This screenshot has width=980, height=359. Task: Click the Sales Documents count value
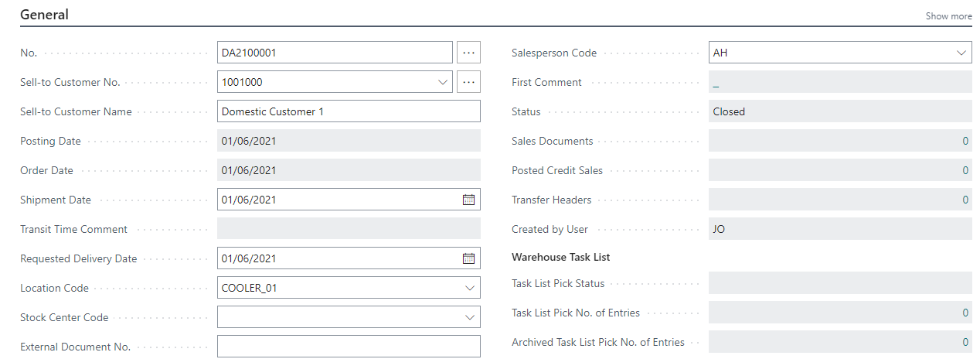965,141
